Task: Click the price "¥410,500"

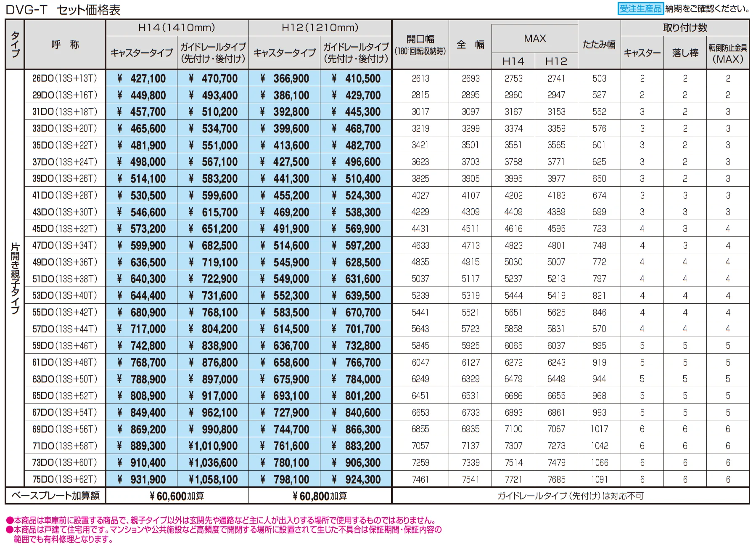Action: point(356,78)
